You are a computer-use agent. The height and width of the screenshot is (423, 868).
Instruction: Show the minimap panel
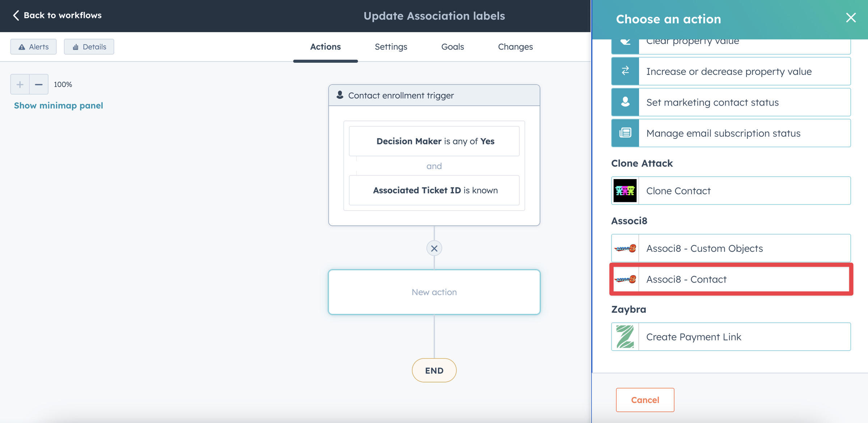[58, 105]
